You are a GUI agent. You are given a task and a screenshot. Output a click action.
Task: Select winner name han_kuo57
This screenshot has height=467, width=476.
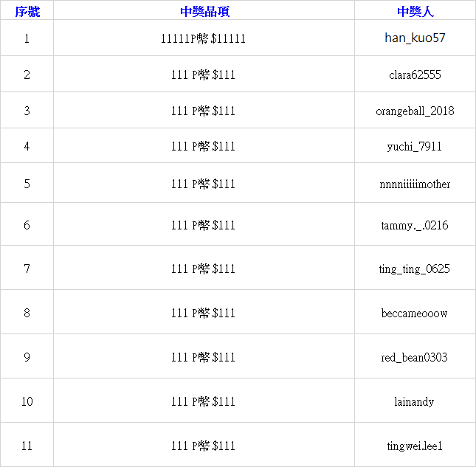[x=415, y=38]
